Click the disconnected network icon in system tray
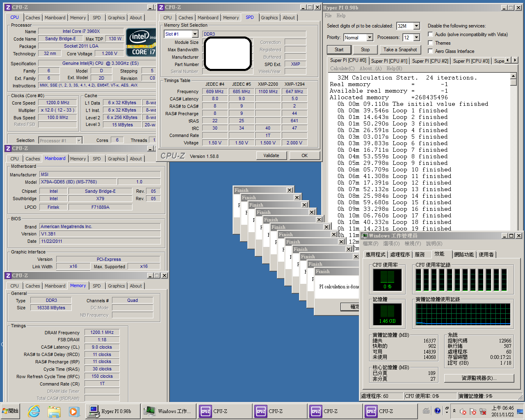Viewport: 525px width, 420px height. 482,411
